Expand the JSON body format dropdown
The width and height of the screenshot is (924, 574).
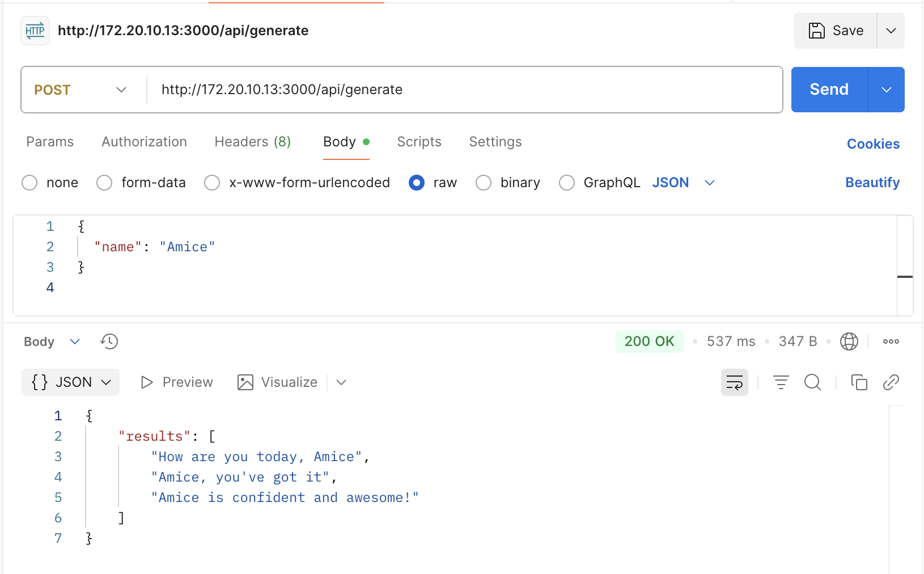coord(709,183)
